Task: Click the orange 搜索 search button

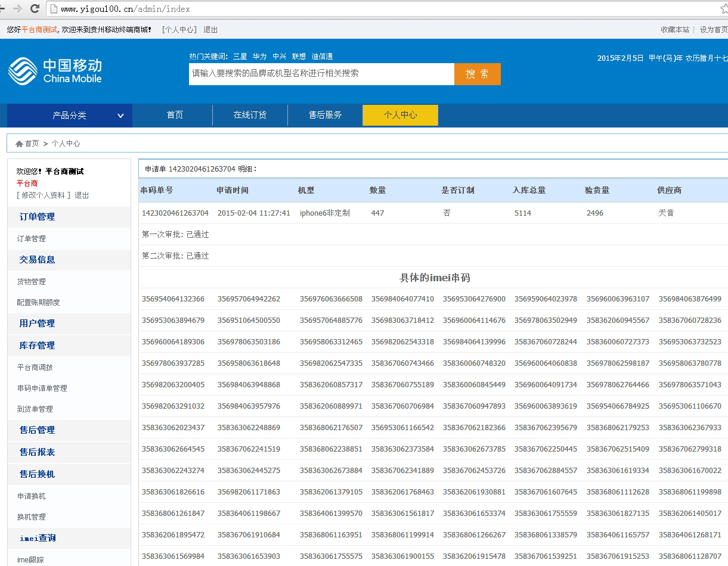Action: click(x=478, y=74)
